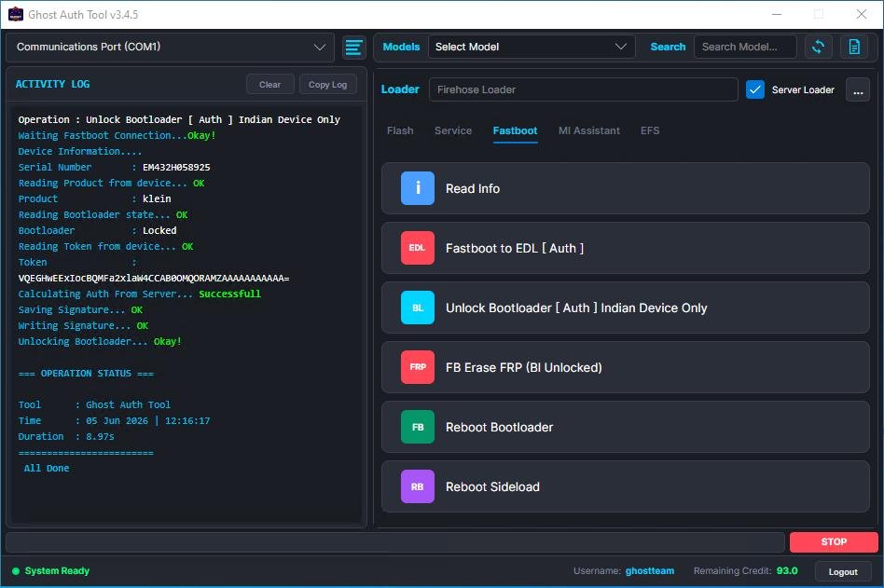Click the Operation : Unlock Bootloader log line

[179, 119]
